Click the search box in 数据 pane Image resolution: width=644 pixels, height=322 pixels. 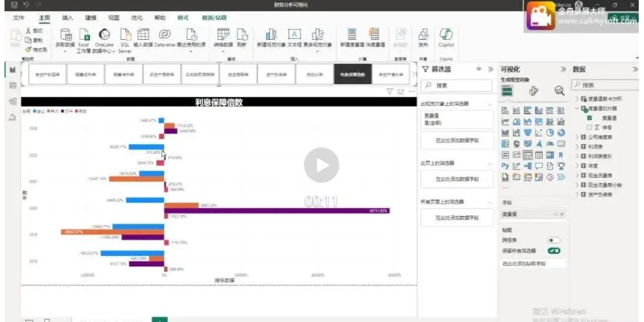604,85
